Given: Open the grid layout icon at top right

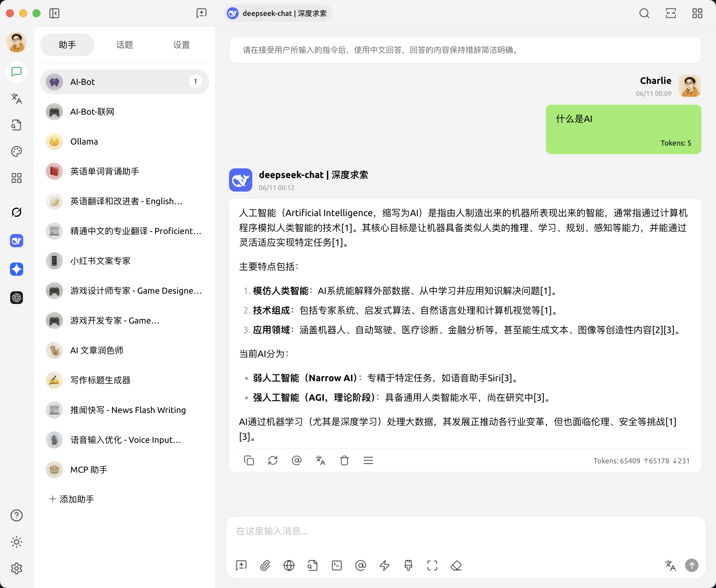Looking at the screenshot, I should coord(697,13).
